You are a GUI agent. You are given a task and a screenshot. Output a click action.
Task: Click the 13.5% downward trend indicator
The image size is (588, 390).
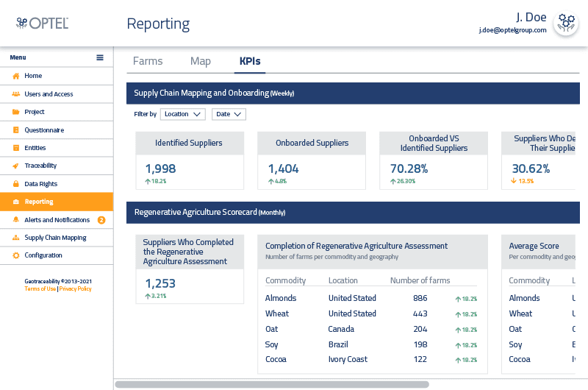522,181
